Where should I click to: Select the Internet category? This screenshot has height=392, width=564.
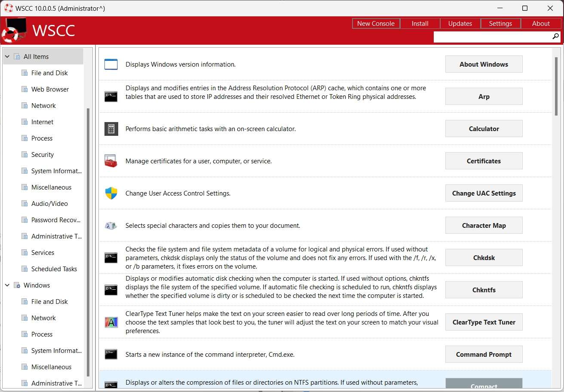42,122
